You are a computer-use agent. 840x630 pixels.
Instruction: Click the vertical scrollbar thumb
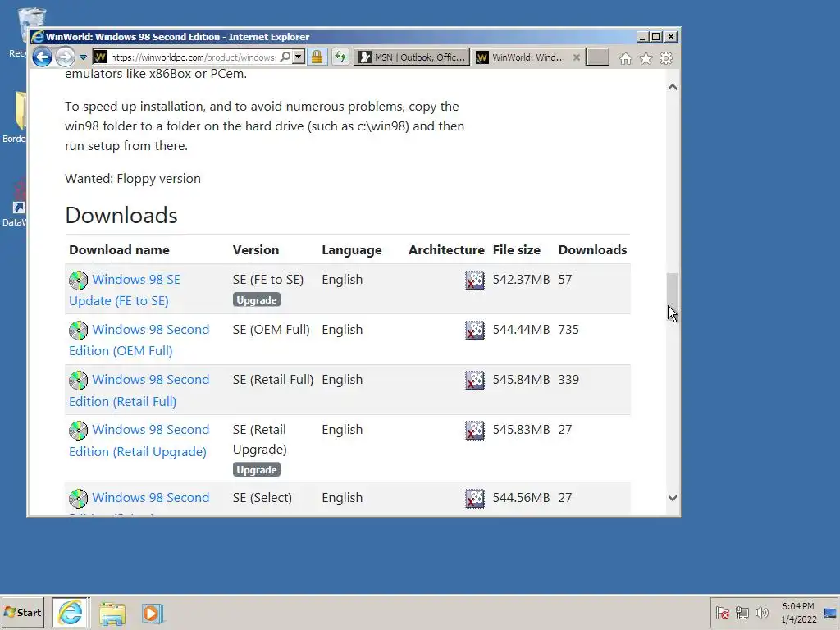[x=673, y=292]
